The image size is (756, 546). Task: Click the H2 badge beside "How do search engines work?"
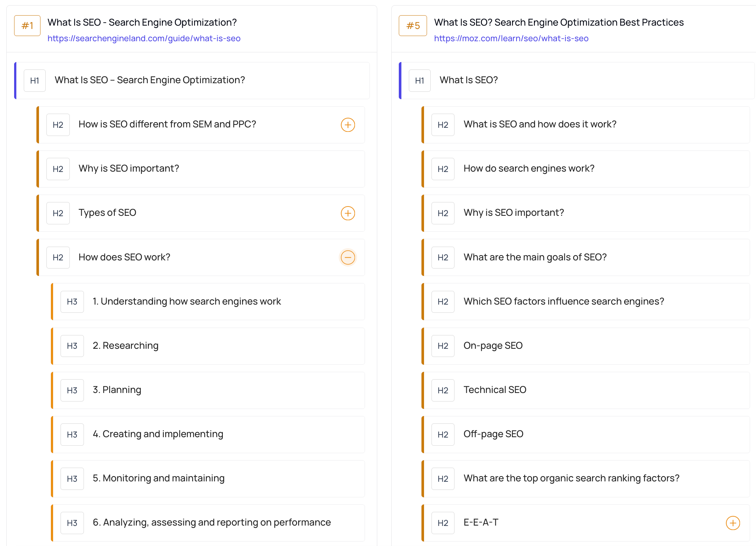[443, 169]
